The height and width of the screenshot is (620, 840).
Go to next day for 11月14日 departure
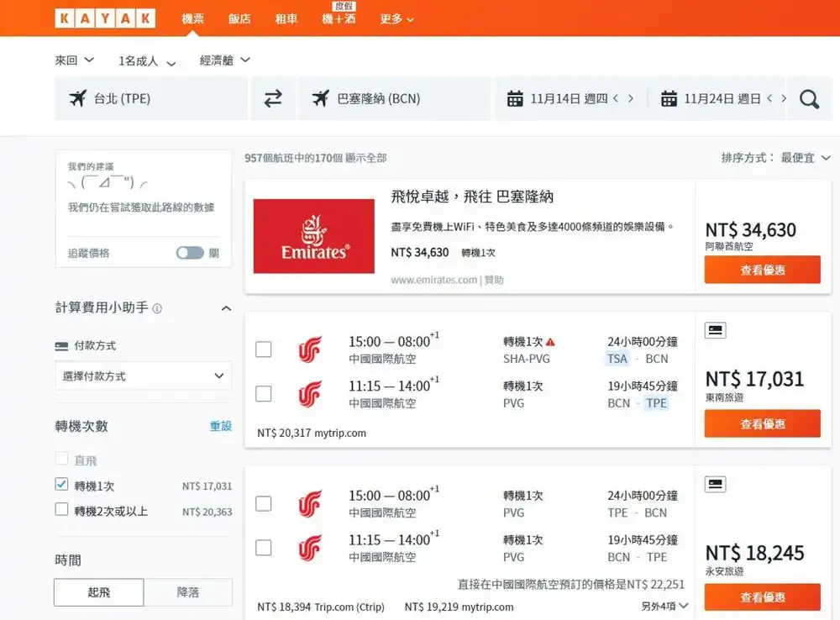631,98
